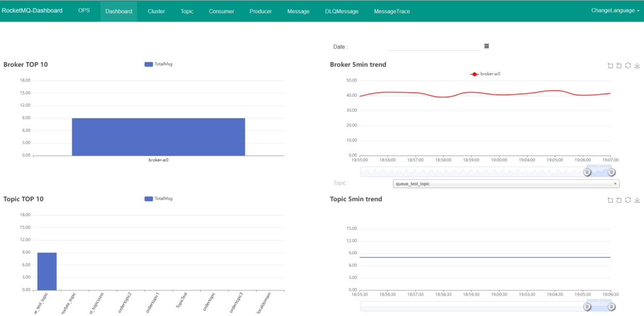
Task: Click the "Broker 5min trend" heading
Action: tap(358, 64)
